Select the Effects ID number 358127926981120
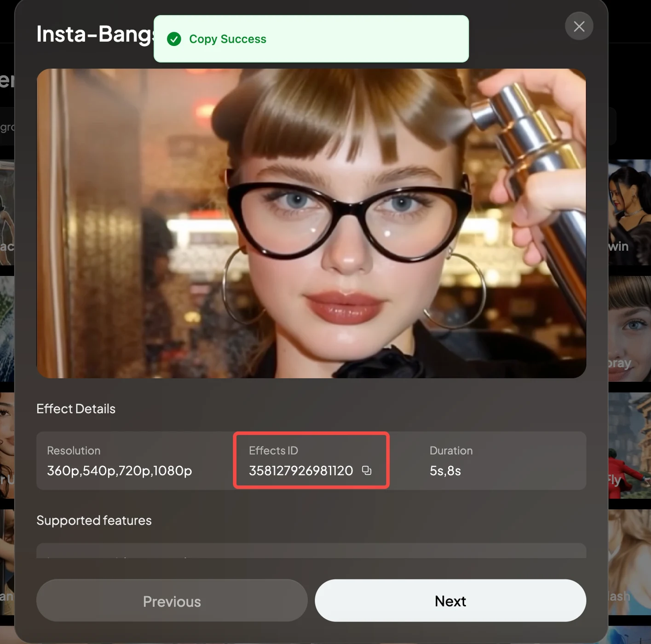Screen dimensions: 651x644 [x=301, y=471]
